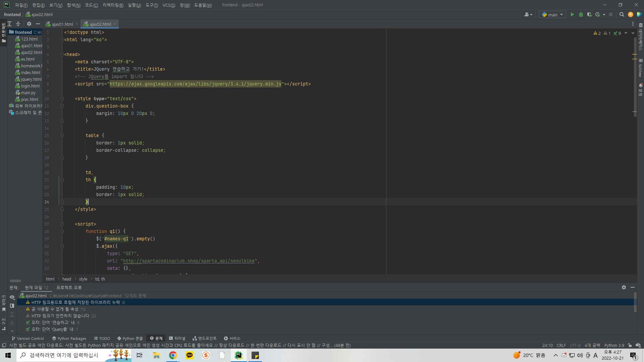Open the run options dropdown arrow beside profiler

(604, 15)
